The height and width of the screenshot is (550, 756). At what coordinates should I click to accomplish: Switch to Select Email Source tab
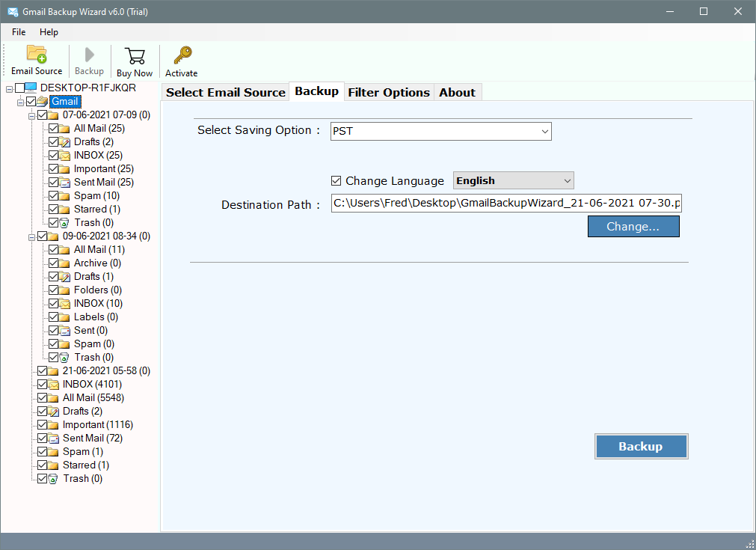(x=226, y=92)
